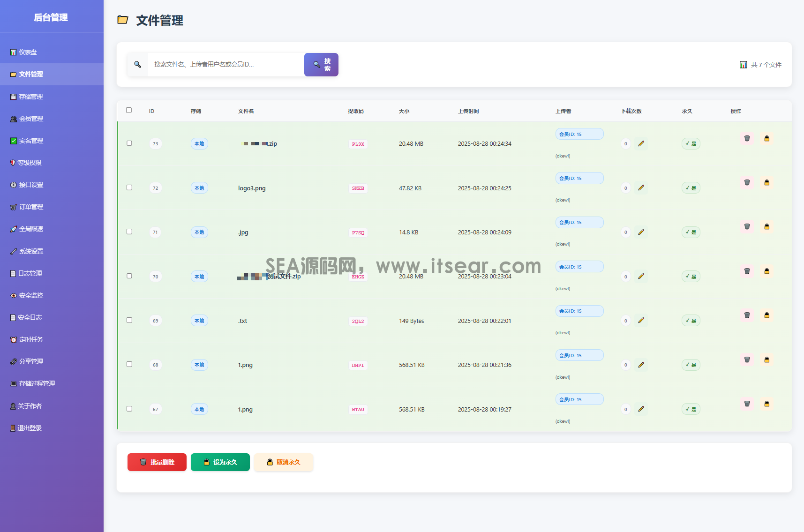Open 会员管理 menu item
Viewport: 804px width, 532px height.
coord(52,119)
